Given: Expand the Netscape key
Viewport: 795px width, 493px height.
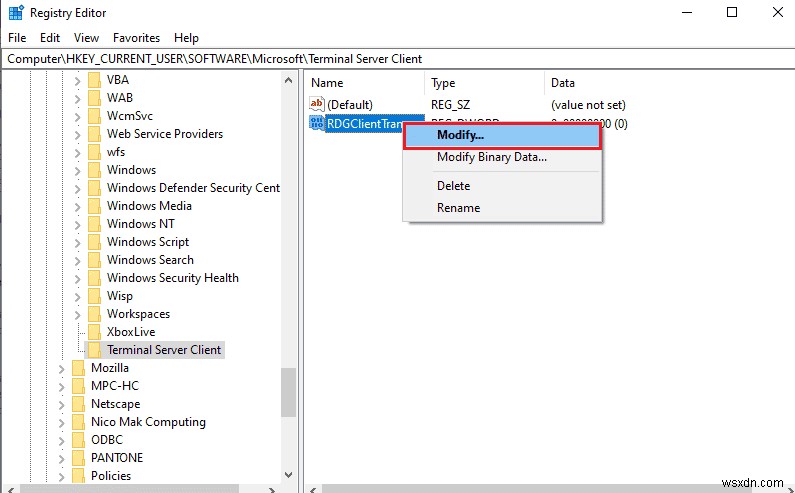Looking at the screenshot, I should point(61,404).
